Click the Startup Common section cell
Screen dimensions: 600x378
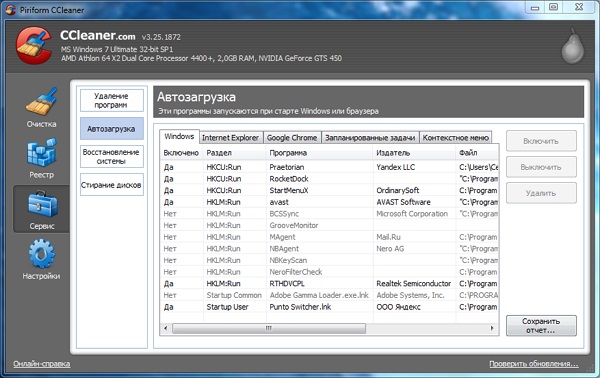click(234, 295)
